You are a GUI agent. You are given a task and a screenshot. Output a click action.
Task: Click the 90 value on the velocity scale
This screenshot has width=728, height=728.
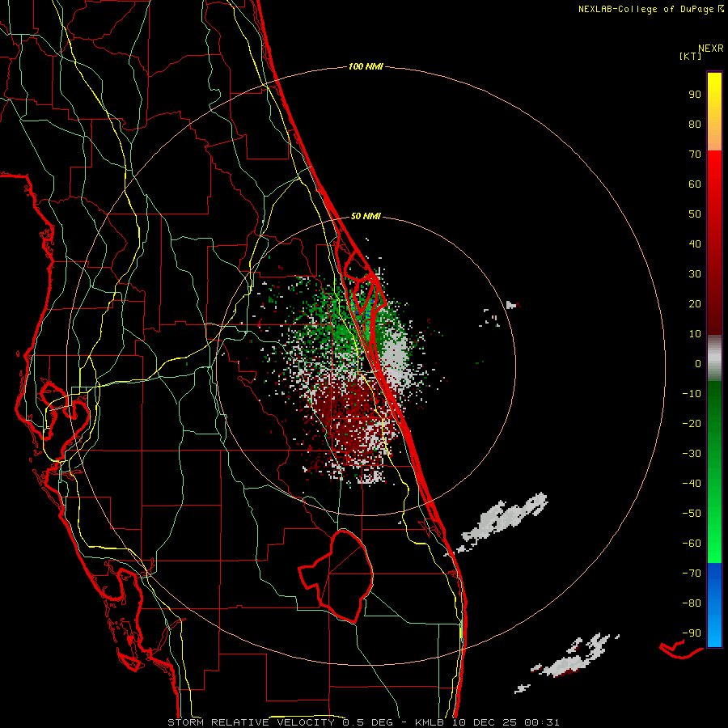pyautogui.click(x=695, y=95)
